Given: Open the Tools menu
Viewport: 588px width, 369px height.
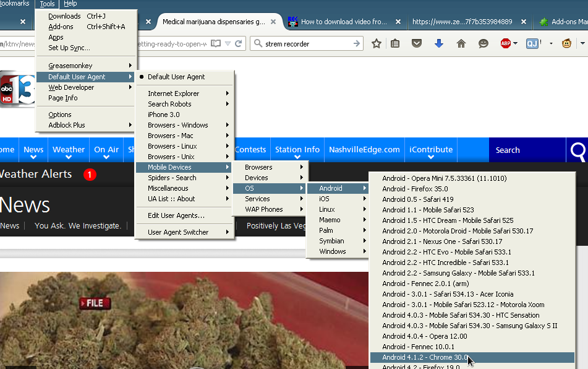Looking at the screenshot, I should click(x=47, y=4).
